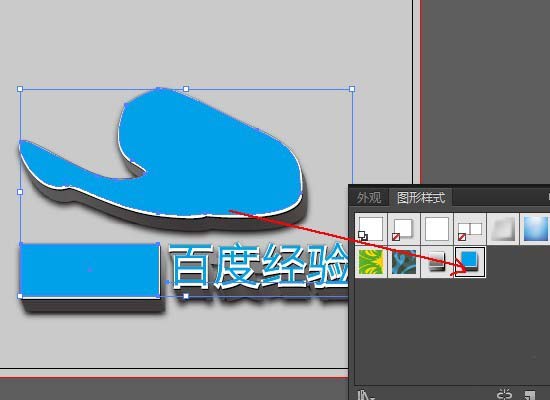Image resolution: width=550 pixels, height=400 pixels.
Task: Apply the blue 3D extruded square style
Action: (x=470, y=262)
